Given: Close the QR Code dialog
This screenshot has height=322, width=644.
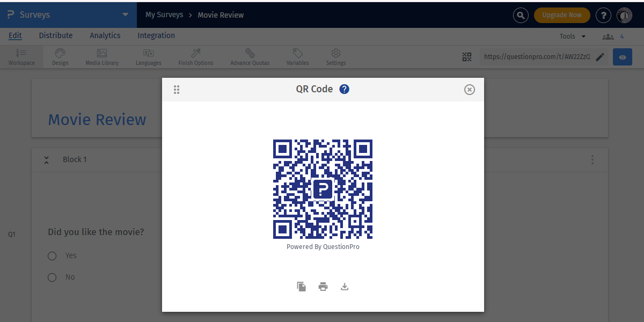Looking at the screenshot, I should tap(470, 90).
